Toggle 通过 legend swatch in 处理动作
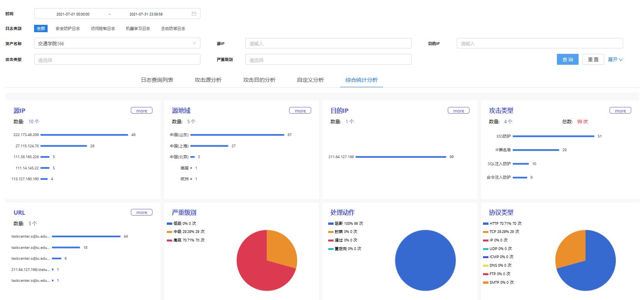 331,240
